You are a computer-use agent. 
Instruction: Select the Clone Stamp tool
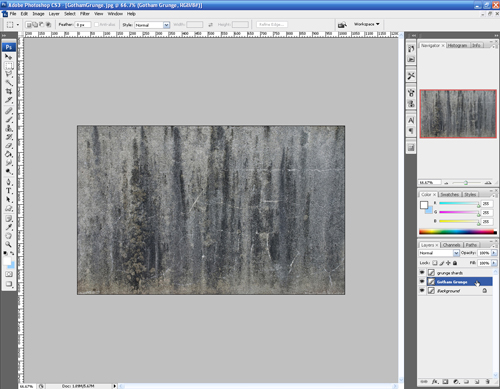[x=9, y=128]
